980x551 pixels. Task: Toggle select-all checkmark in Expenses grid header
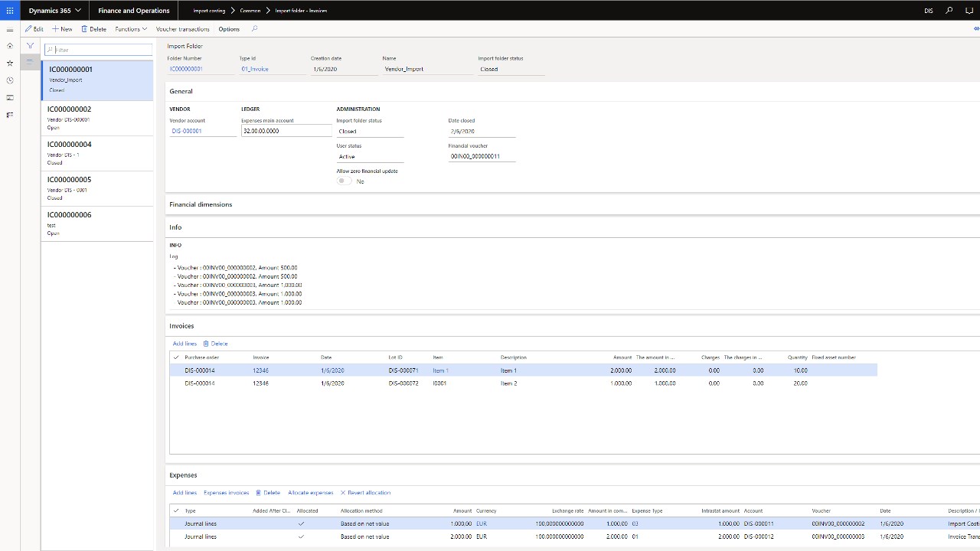(176, 510)
